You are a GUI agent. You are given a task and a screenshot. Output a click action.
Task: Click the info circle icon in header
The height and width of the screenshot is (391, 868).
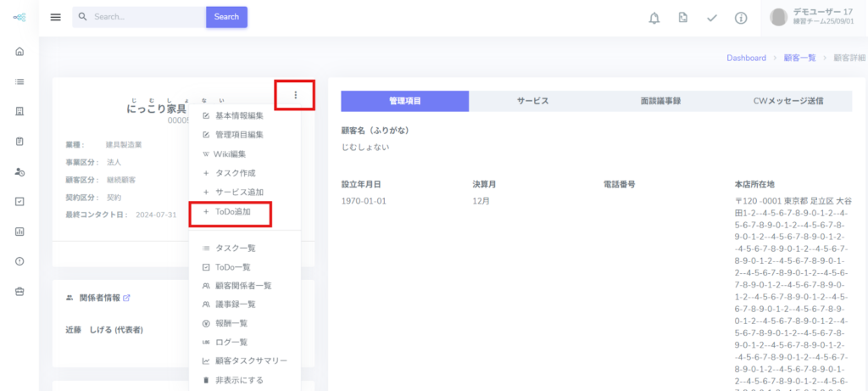[x=741, y=18]
